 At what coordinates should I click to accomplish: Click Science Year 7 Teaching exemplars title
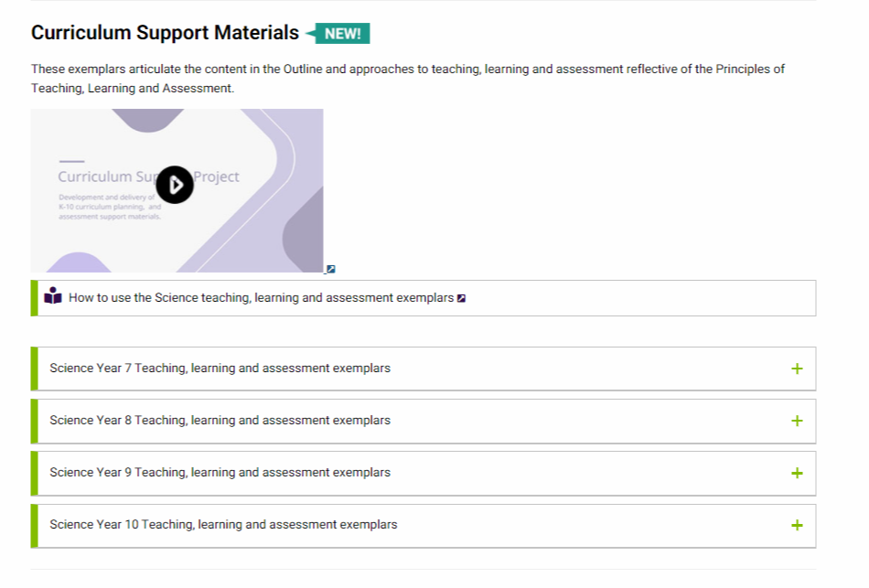tap(220, 369)
